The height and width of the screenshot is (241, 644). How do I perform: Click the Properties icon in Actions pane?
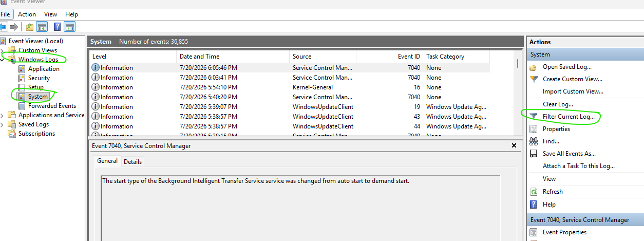(534, 129)
